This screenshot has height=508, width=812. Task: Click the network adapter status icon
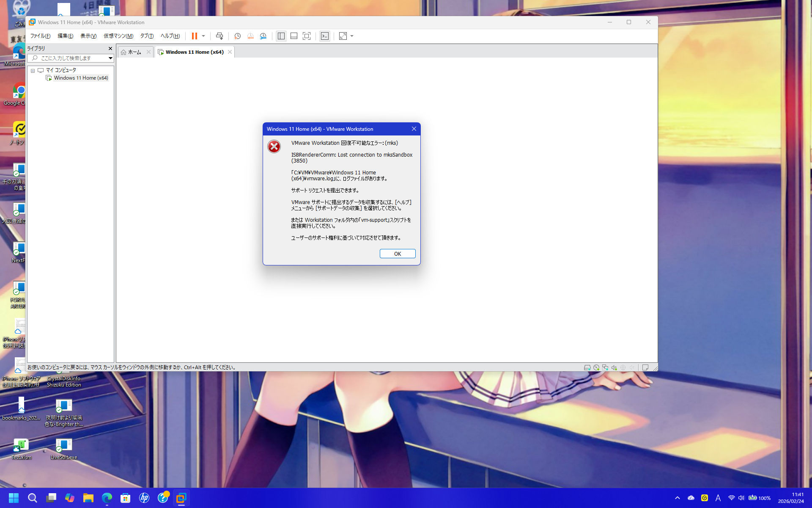pyautogui.click(x=605, y=367)
